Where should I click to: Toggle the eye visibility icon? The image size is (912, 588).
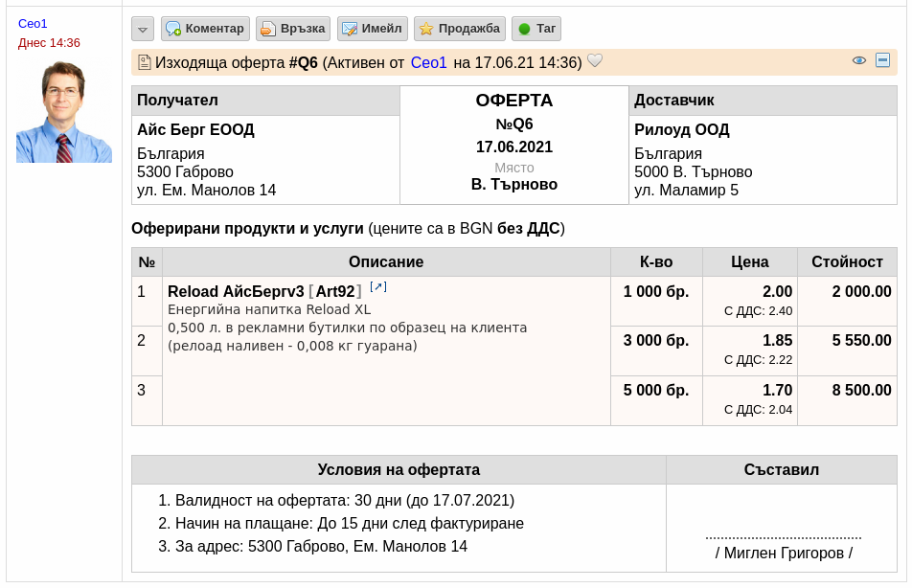(859, 60)
